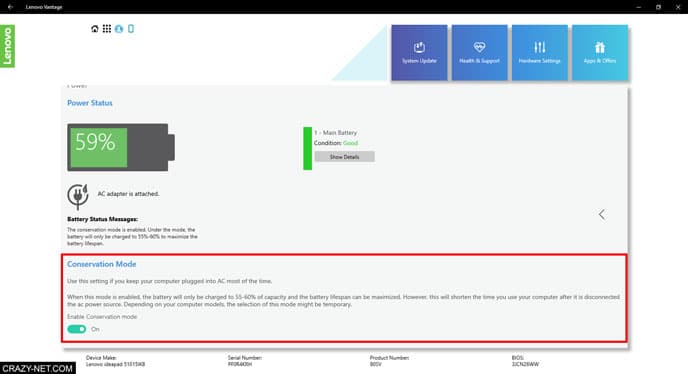Click the Power Status heading
The width and height of the screenshot is (688, 374).
pyautogui.click(x=90, y=103)
